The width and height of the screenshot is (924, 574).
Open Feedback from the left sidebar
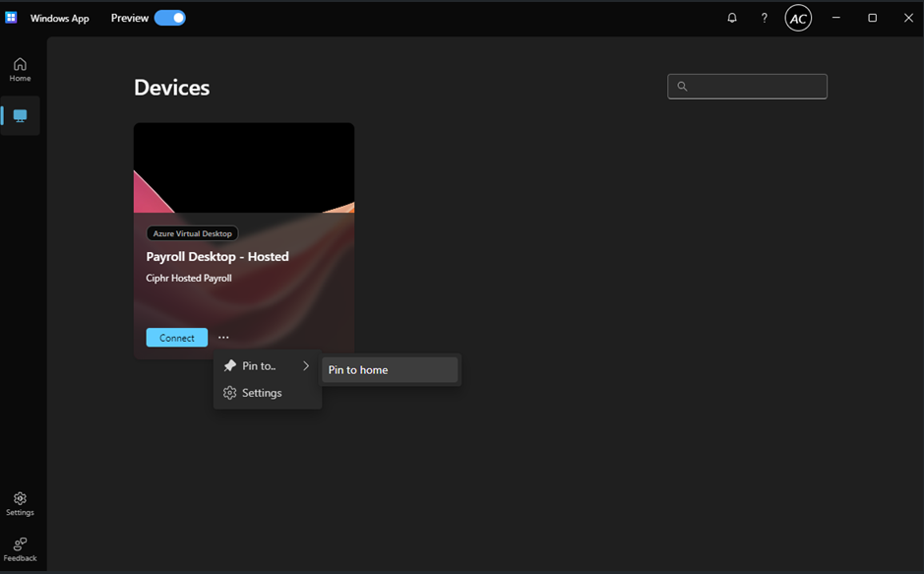coord(20,549)
